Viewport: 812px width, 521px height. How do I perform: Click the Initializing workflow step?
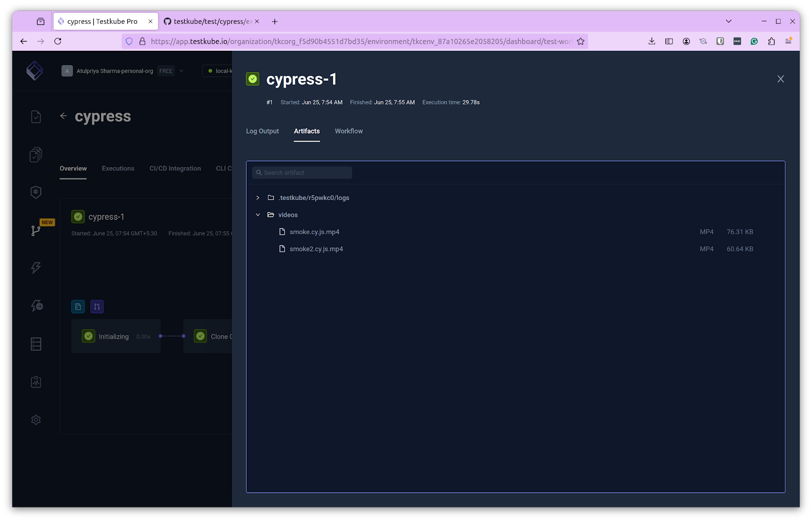click(x=116, y=336)
